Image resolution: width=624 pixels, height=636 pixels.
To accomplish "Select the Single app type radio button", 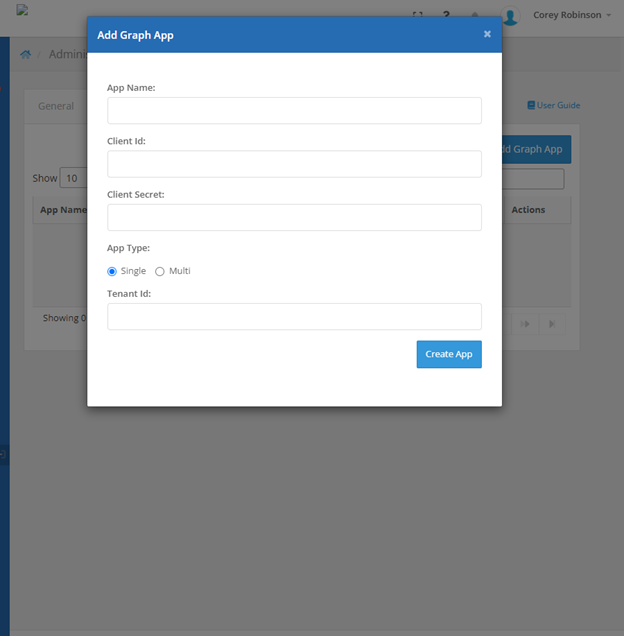I will pos(112,272).
